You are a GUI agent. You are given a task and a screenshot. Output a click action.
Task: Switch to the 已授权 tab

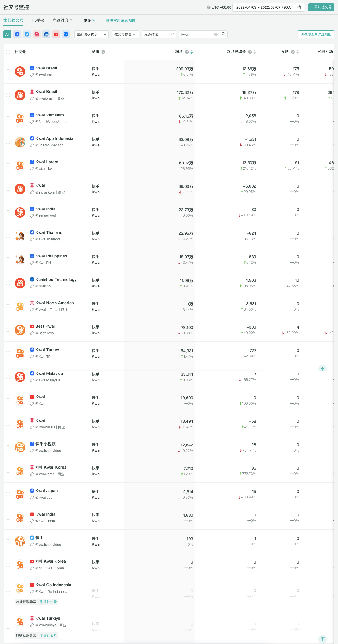[38, 20]
